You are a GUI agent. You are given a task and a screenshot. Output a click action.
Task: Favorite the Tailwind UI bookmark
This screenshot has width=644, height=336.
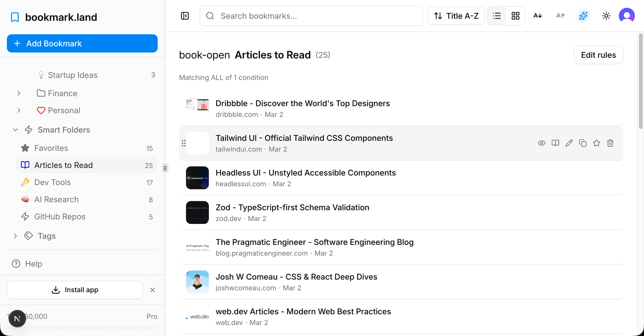pyautogui.click(x=597, y=143)
